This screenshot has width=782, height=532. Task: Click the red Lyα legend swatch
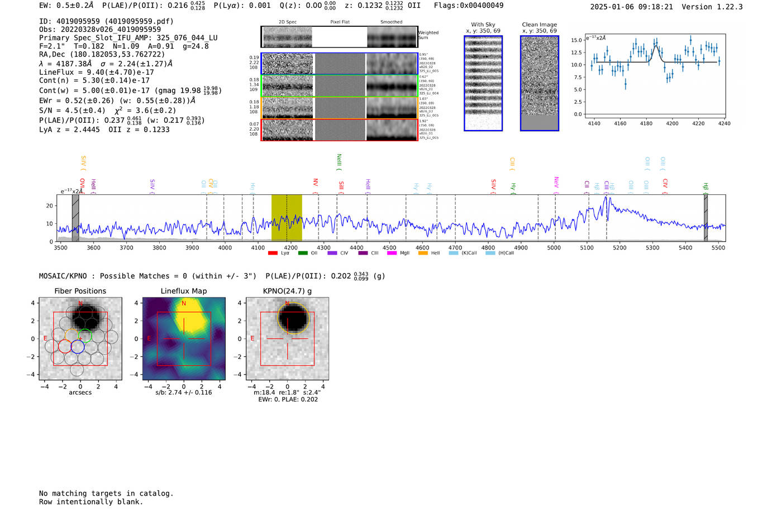click(273, 253)
